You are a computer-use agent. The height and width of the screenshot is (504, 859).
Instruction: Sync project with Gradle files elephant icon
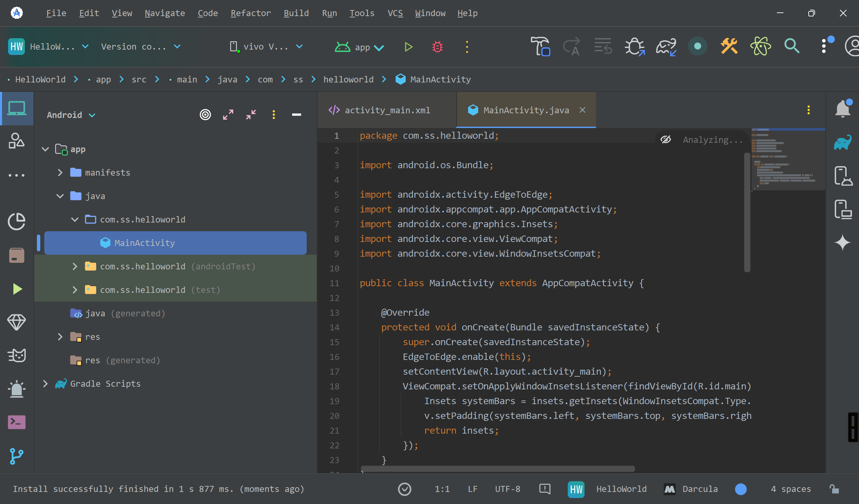click(666, 47)
